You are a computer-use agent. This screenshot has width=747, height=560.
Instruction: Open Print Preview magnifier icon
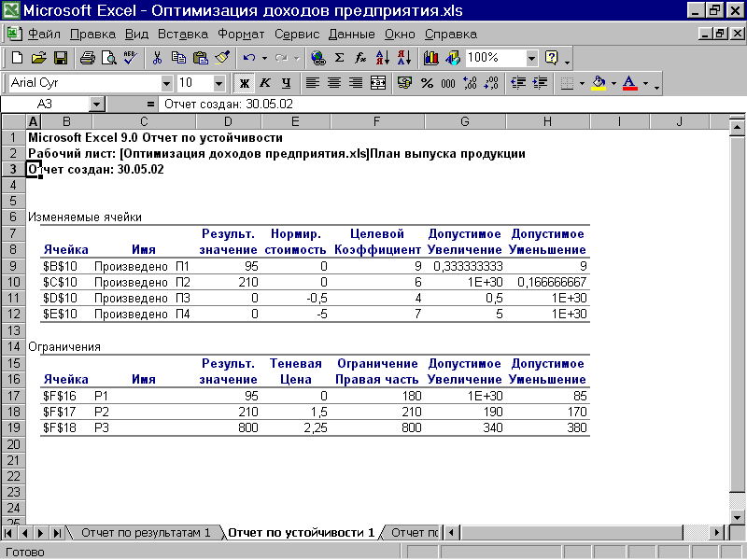(x=108, y=58)
